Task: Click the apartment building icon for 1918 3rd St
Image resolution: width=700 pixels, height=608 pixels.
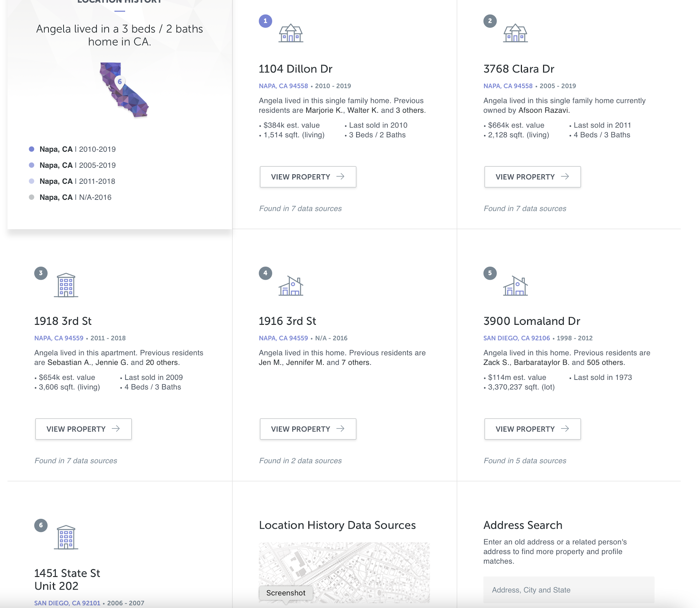Action: [x=66, y=285]
